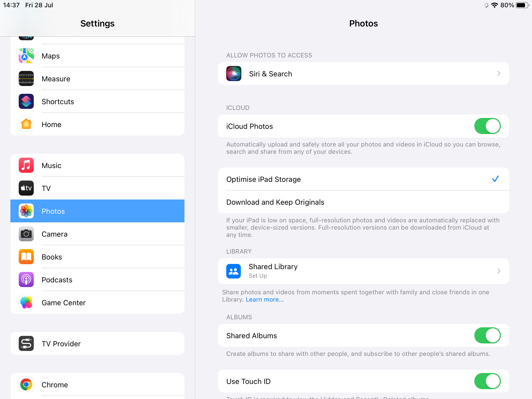This screenshot has width=532, height=399.
Task: Tap the Measure ruler icon
Action: [26, 78]
